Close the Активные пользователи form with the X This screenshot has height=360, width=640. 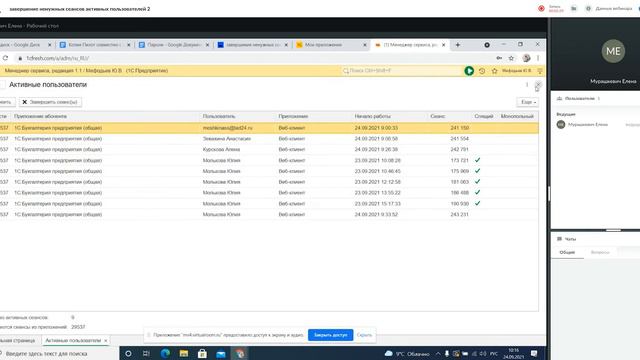point(538,85)
